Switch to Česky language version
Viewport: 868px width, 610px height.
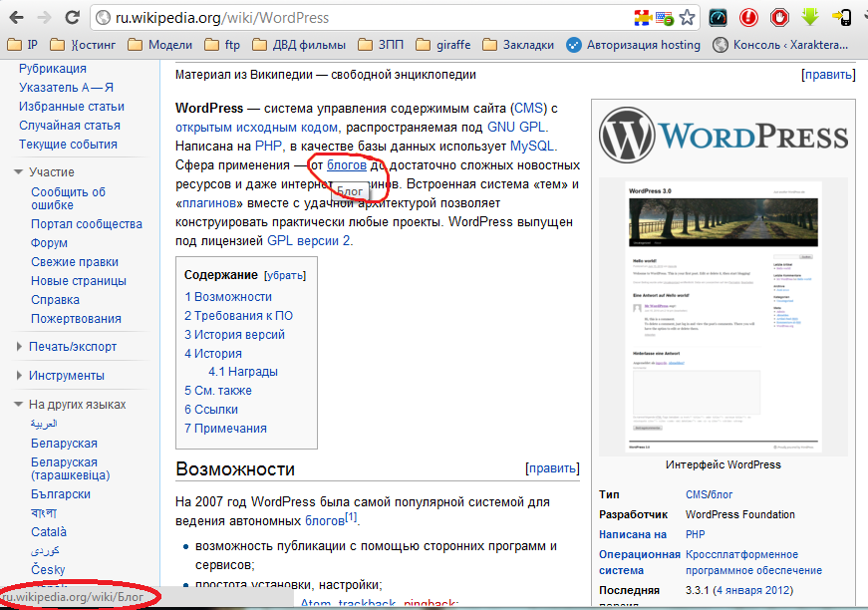[x=48, y=569]
